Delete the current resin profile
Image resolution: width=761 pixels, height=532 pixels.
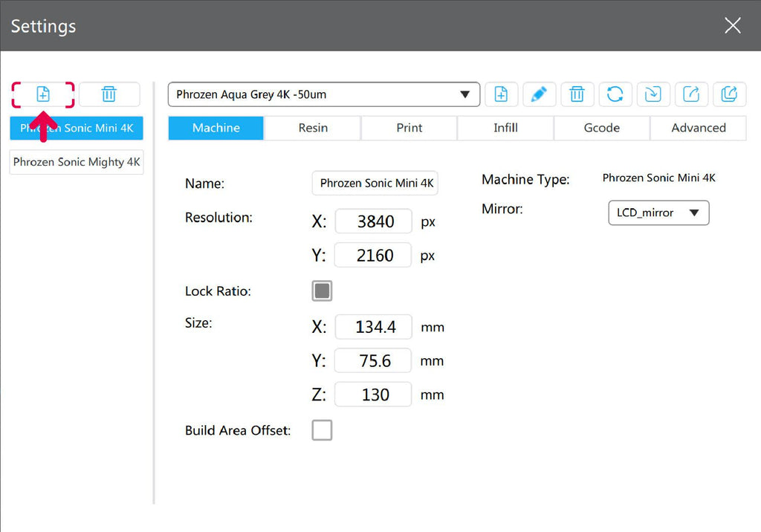[x=577, y=94]
